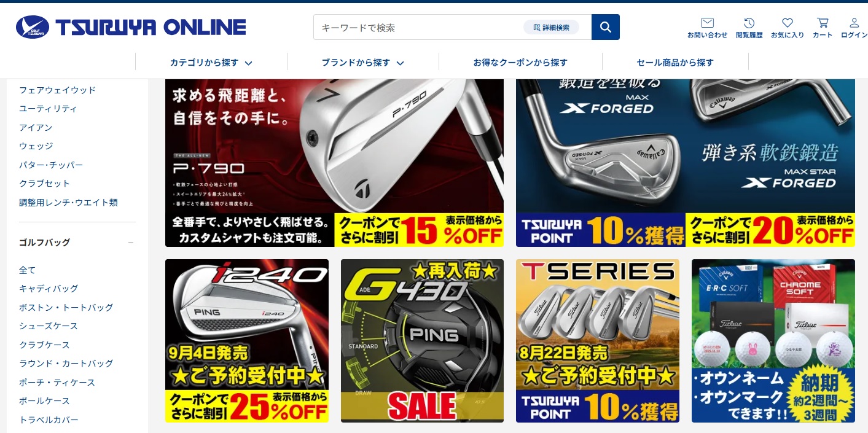Viewport: 868px width, 433px height.
Task: Click the magnifier search button
Action: pos(605,27)
